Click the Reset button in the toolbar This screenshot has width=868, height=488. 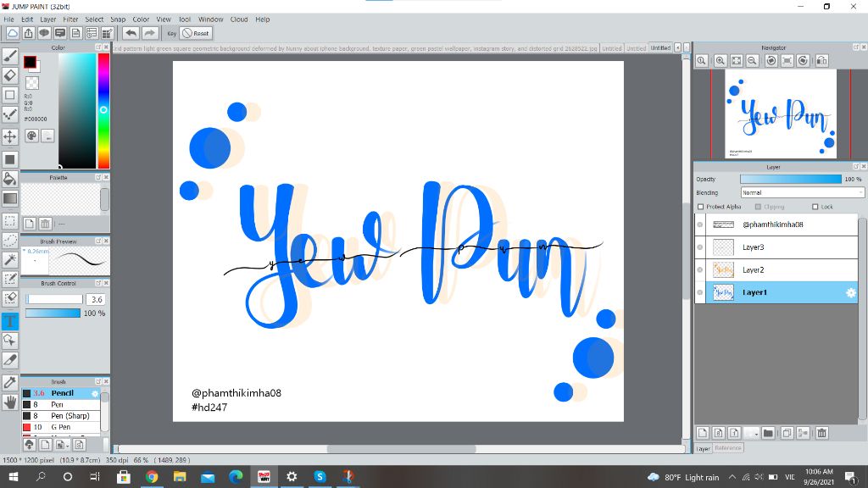click(196, 33)
